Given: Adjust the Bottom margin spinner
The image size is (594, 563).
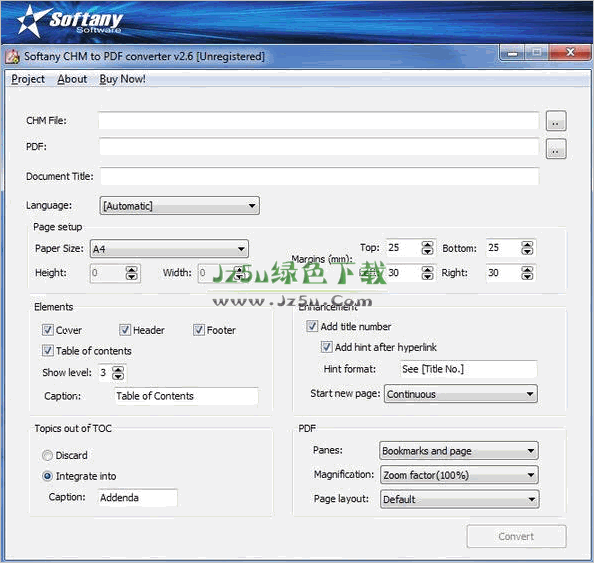Looking at the screenshot, I should pyautogui.click(x=527, y=248).
